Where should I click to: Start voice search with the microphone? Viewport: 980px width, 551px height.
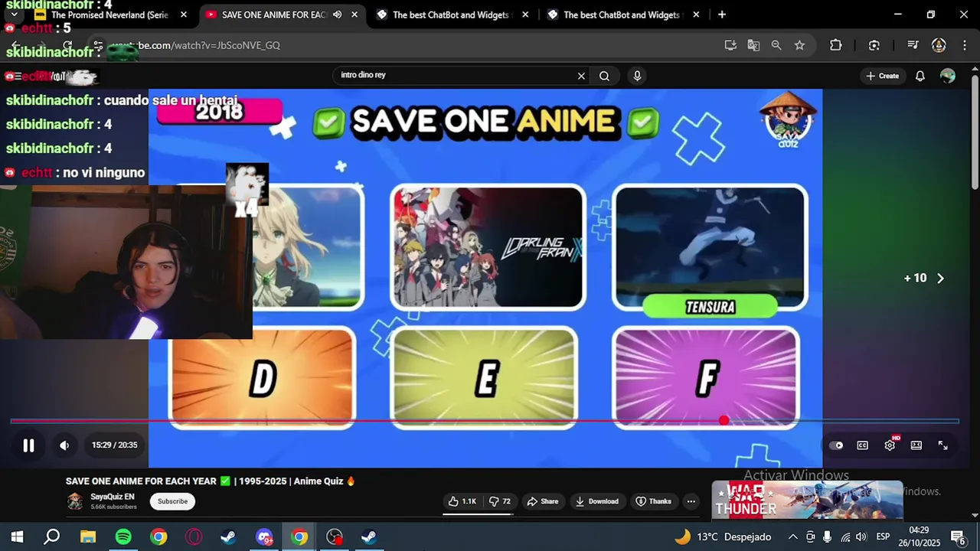[637, 76]
